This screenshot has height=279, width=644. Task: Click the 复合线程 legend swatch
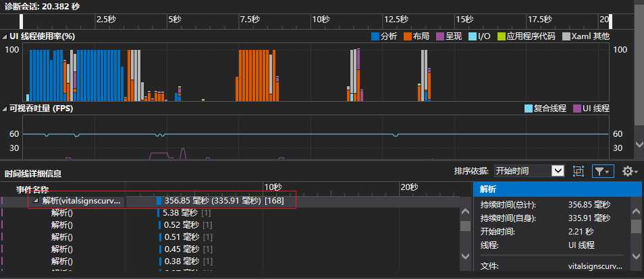(529, 108)
